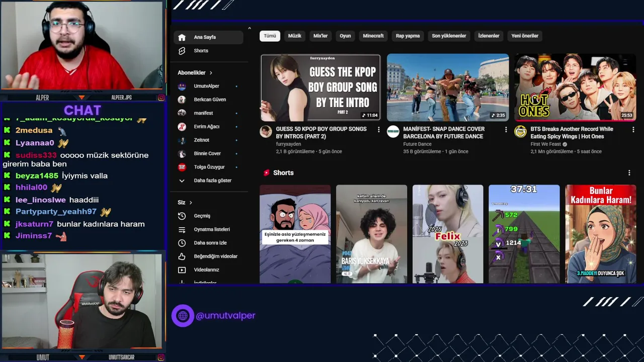
Task: Open Tolga Özuygur channel avatar
Action: (x=182, y=167)
